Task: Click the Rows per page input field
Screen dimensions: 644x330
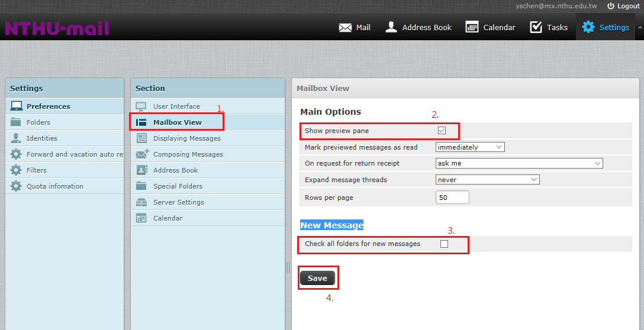Action: click(452, 198)
